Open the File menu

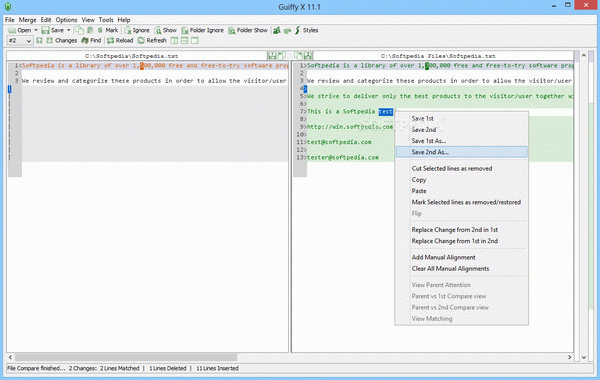coord(10,20)
